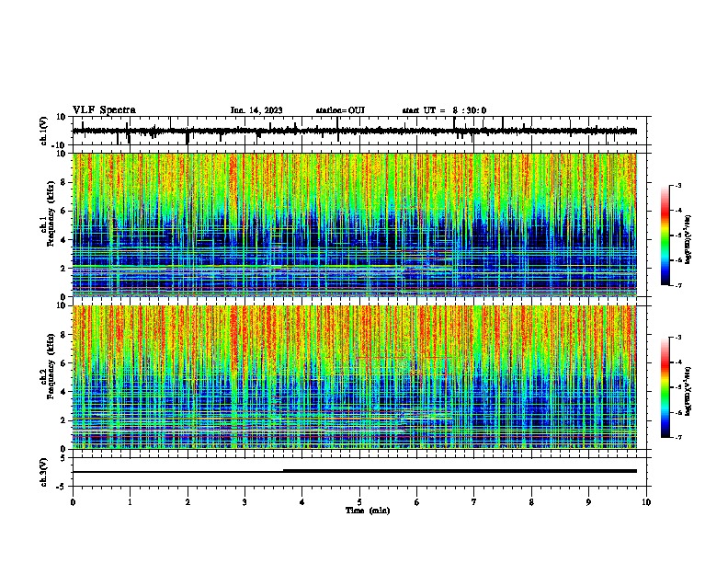Click the "start UT = 8:30:0" header text
This screenshot has width=728, height=563.
pos(444,110)
